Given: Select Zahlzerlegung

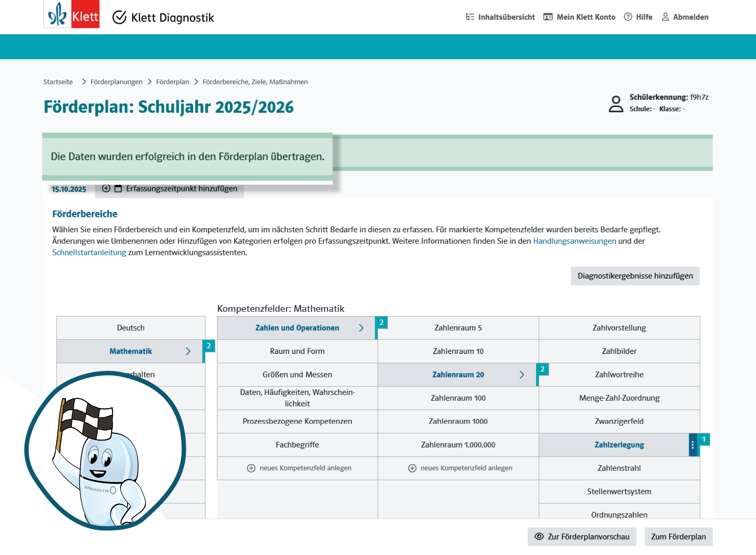Looking at the screenshot, I should (x=619, y=445).
